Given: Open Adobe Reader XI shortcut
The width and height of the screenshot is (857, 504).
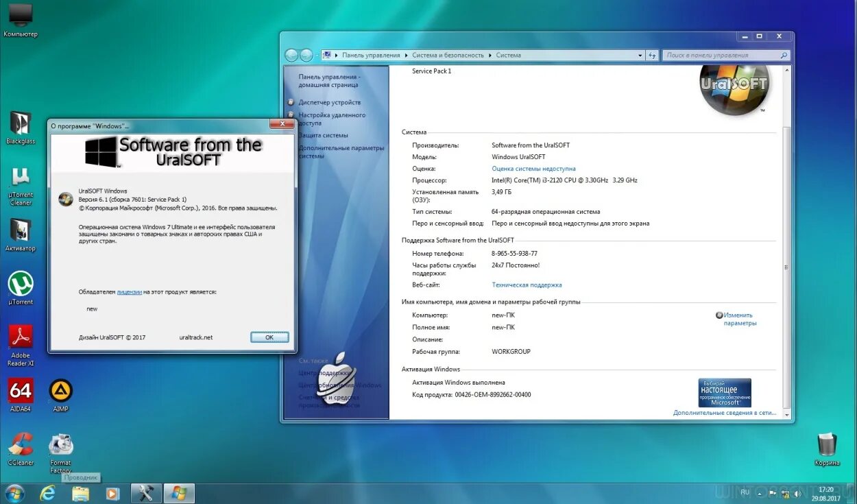Looking at the screenshot, I should click(20, 345).
